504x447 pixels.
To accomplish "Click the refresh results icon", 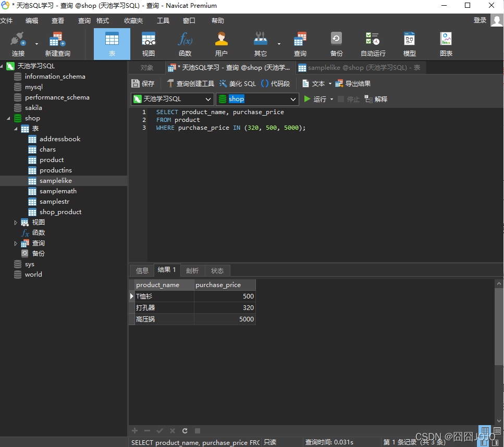I will (185, 431).
